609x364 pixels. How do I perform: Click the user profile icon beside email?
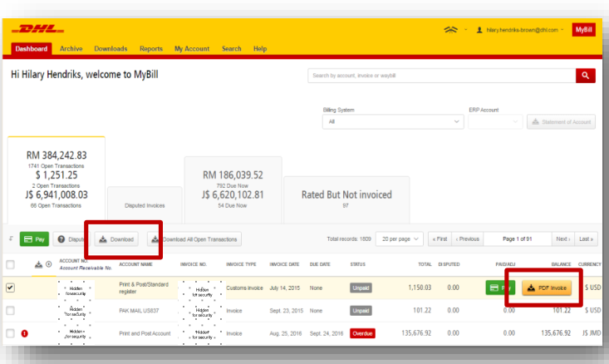pos(479,30)
